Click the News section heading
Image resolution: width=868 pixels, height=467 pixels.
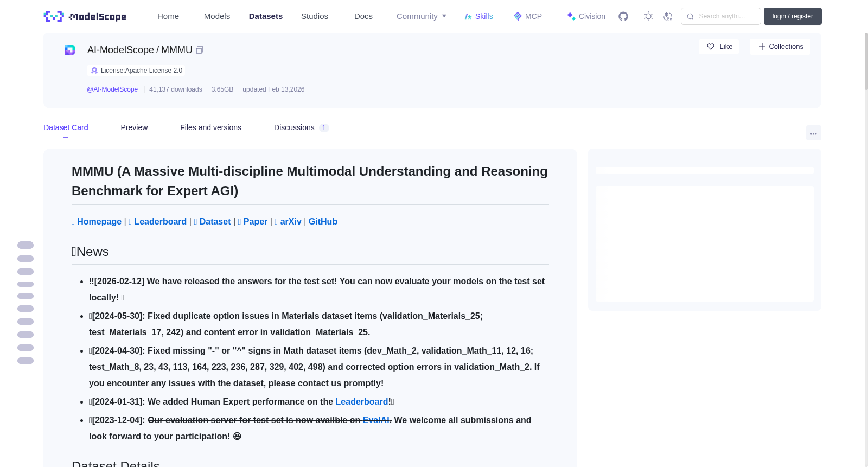point(90,252)
